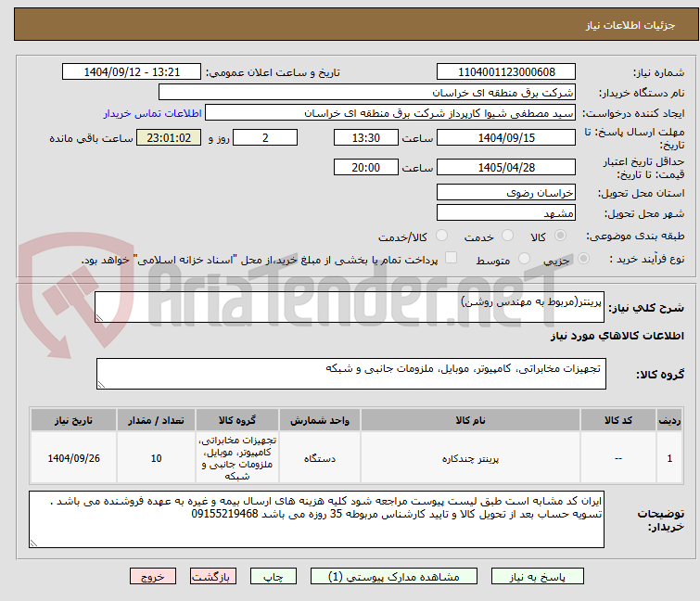Click the خروج exit button
This screenshot has height=601, width=700.
pyautogui.click(x=153, y=577)
